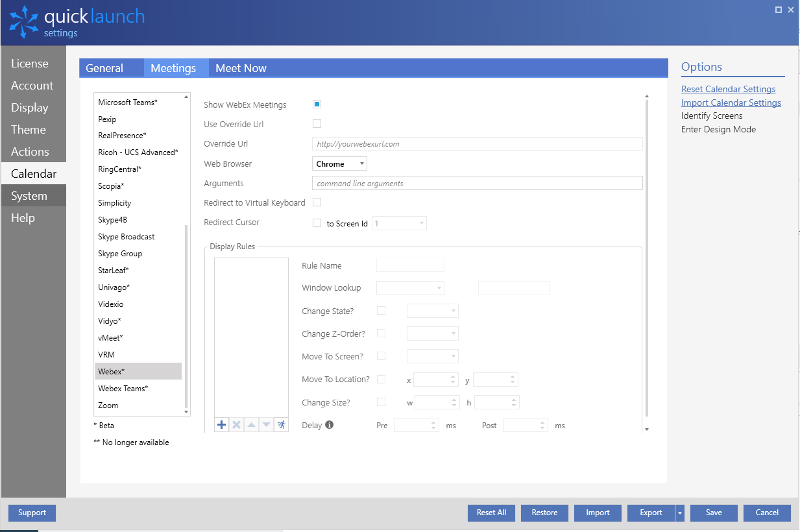Enable Redirect to Virtual Keyboard checkbox

pyautogui.click(x=317, y=202)
